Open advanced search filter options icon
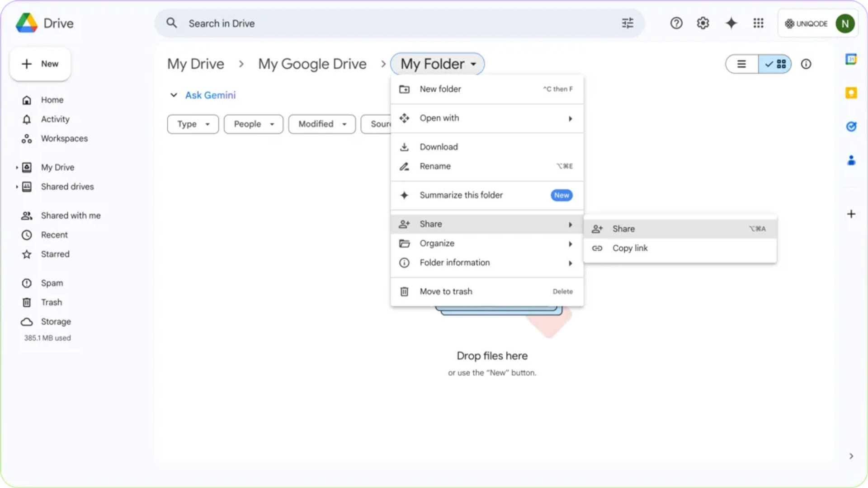The image size is (868, 488). click(627, 23)
